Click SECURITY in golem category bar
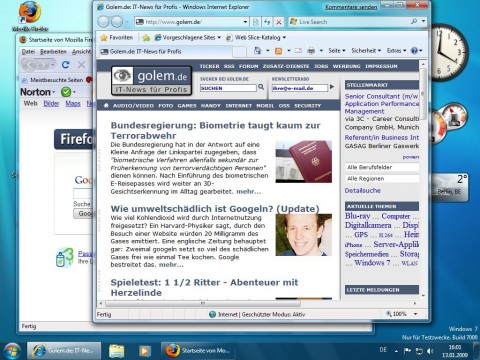 tap(307, 106)
